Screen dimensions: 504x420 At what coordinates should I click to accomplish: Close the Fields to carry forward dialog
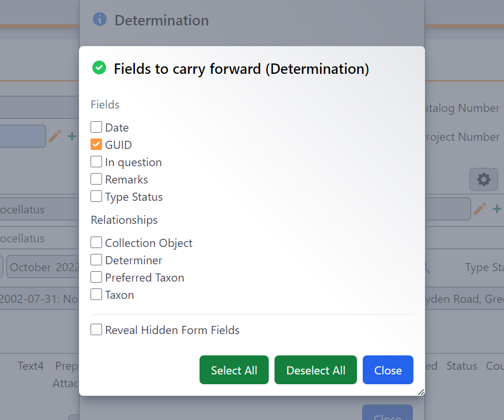388,370
